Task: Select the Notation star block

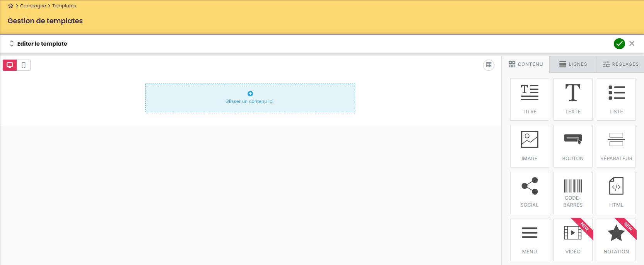Action: pos(616,240)
